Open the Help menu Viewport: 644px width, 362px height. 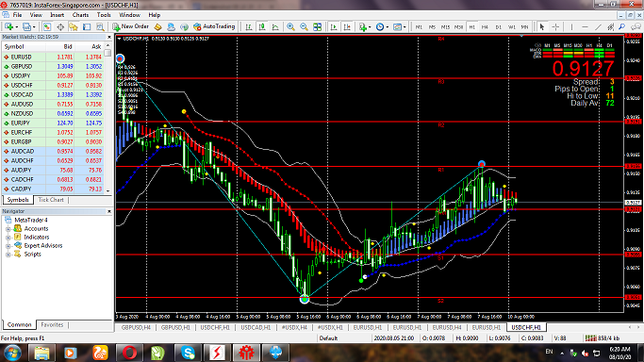pos(155,15)
